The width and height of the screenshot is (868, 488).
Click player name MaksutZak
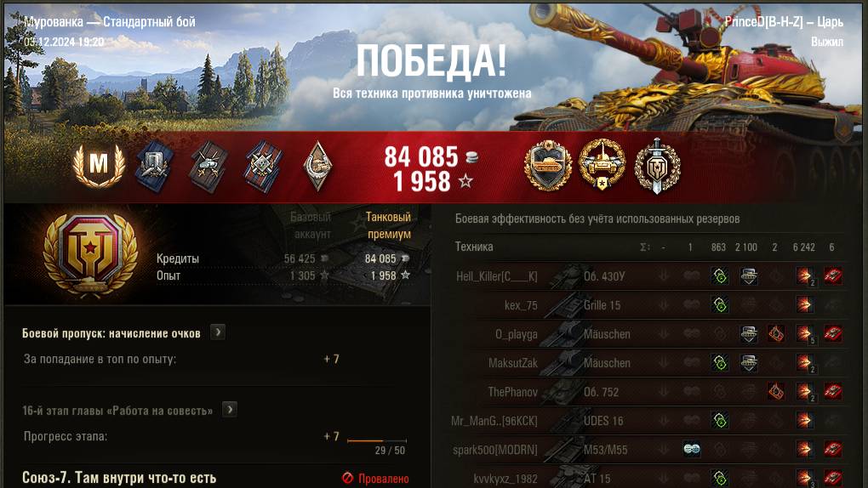click(512, 363)
